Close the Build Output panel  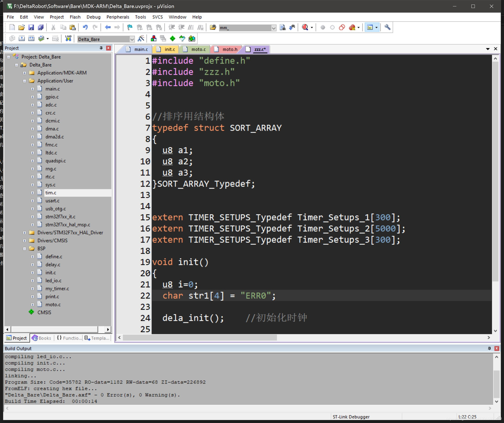(496, 348)
